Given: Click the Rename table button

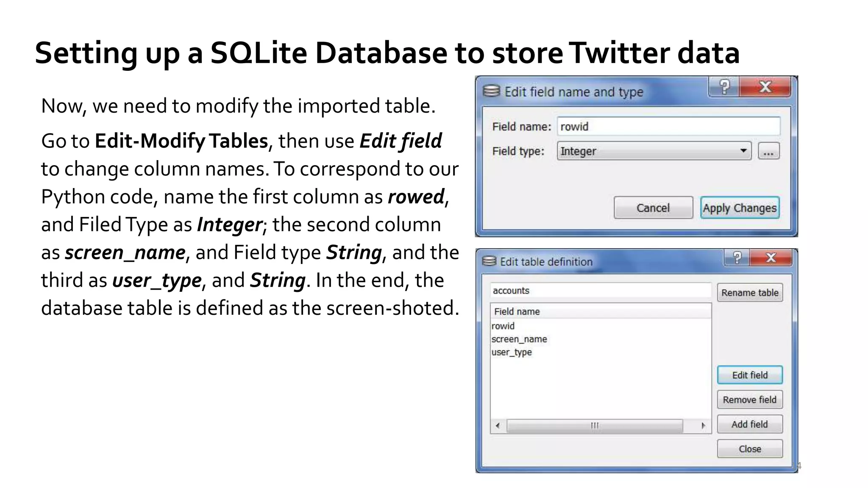Looking at the screenshot, I should click(x=750, y=292).
